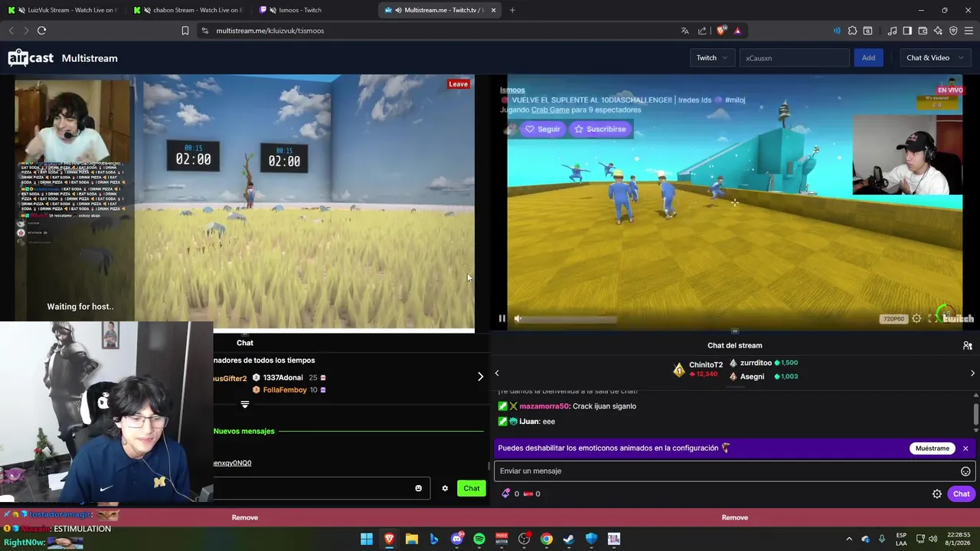This screenshot has width=980, height=551.
Task: Click the Bits balance icon below chat
Action: pos(505,494)
